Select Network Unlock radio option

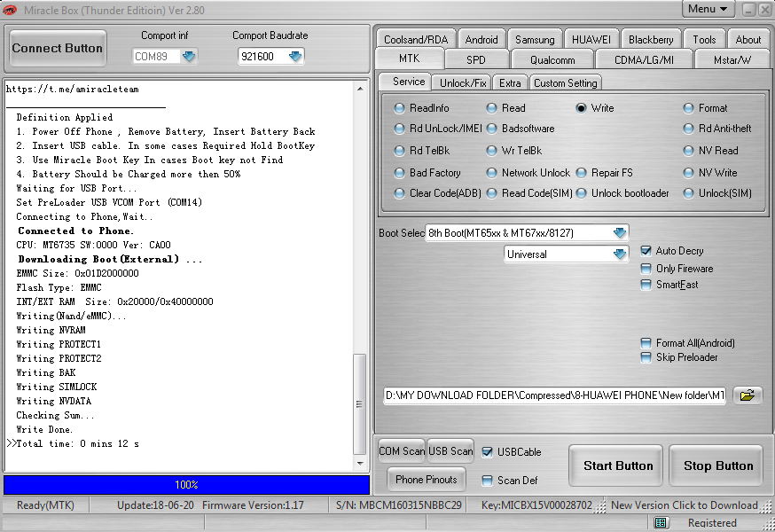point(491,173)
